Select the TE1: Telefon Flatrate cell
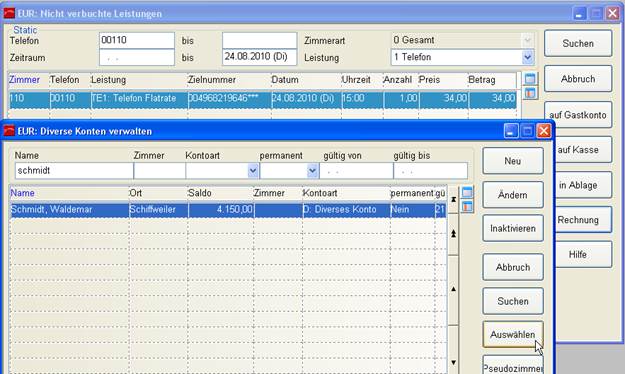This screenshot has width=625, height=374. click(139, 98)
